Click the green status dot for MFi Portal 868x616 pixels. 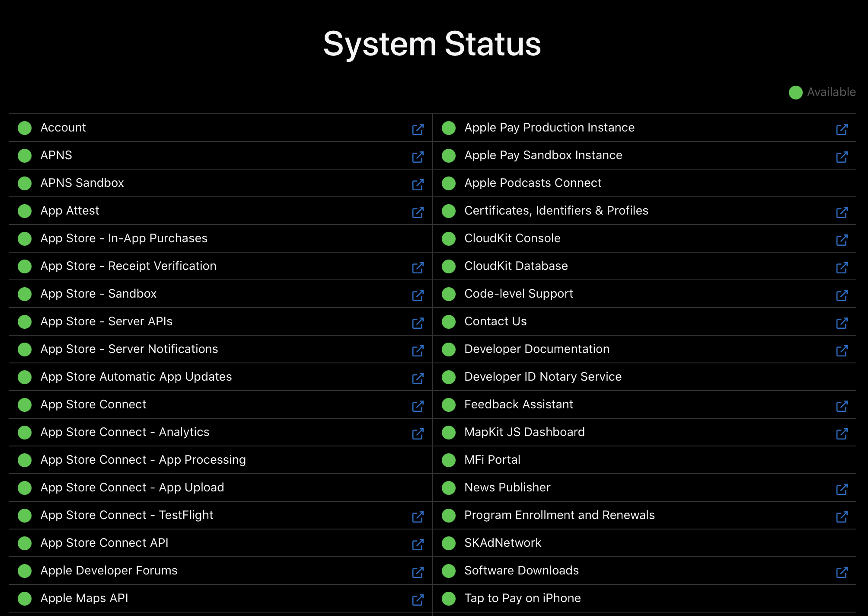coord(449,460)
